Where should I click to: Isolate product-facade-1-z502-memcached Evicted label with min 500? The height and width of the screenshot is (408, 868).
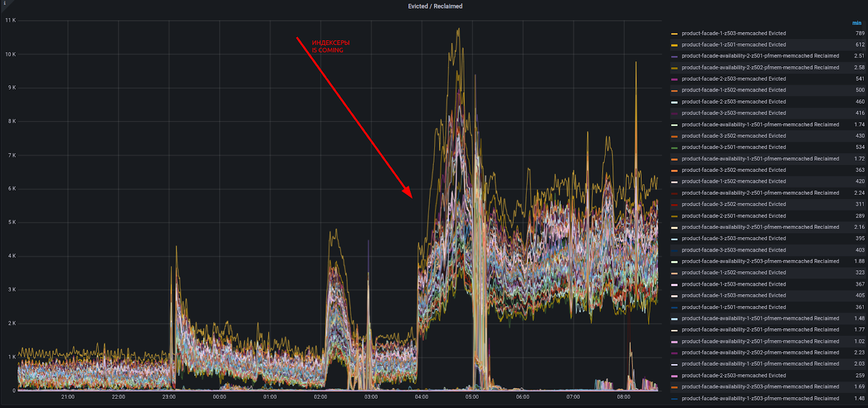pos(734,90)
